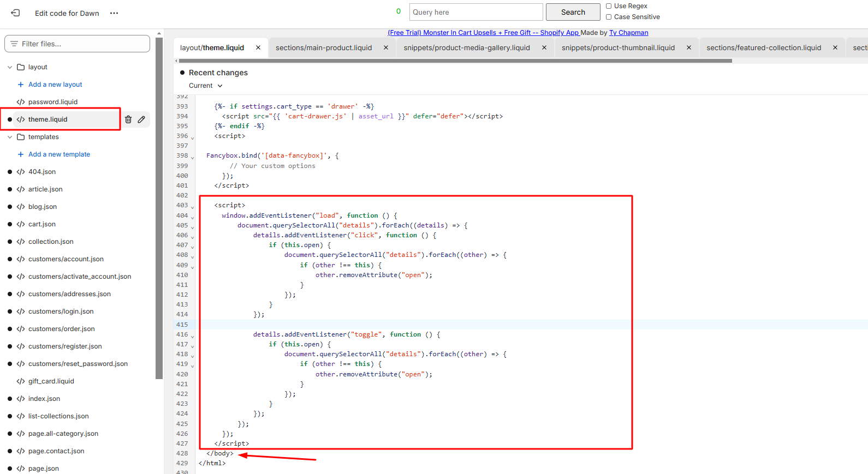Screen dimensions: 868x474
Task: Click the code icon next to password.liquid
Action: tap(21, 102)
